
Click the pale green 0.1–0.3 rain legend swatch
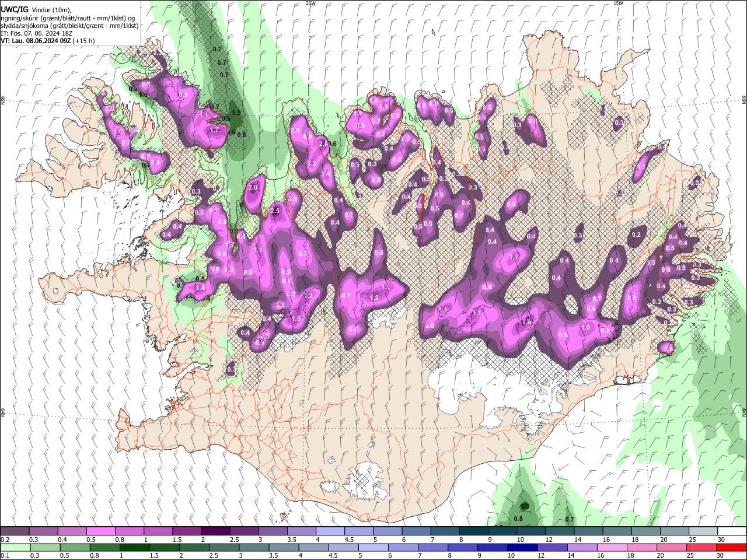(x=15, y=547)
